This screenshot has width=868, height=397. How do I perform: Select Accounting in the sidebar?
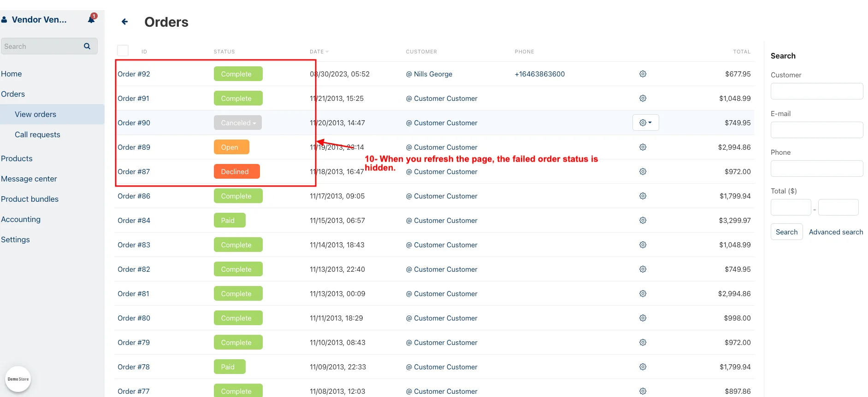click(21, 219)
